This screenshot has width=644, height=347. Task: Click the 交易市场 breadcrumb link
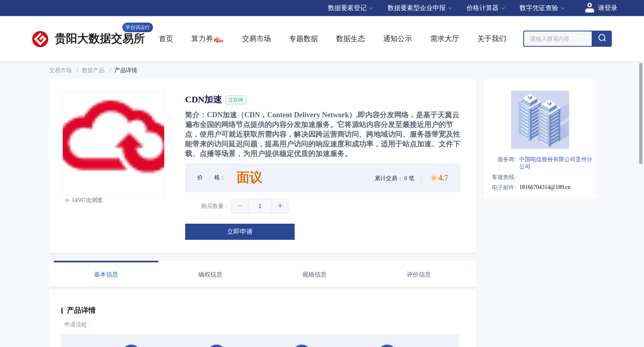tap(60, 71)
